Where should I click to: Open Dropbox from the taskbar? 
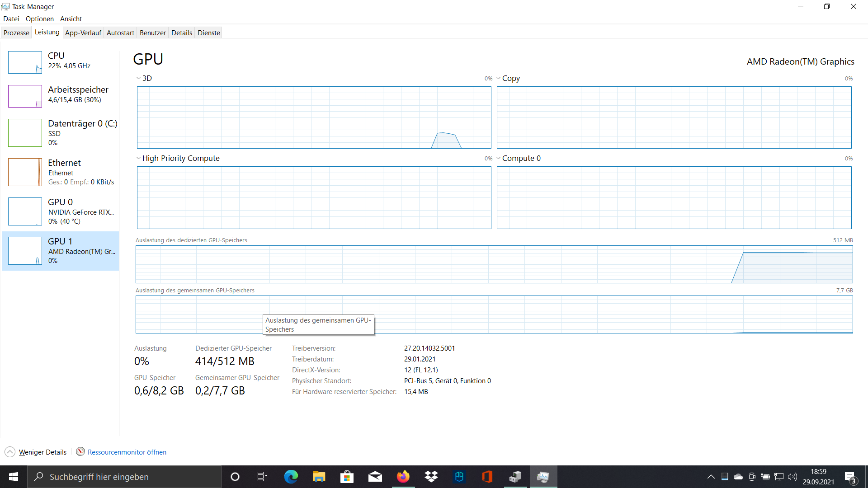431,477
